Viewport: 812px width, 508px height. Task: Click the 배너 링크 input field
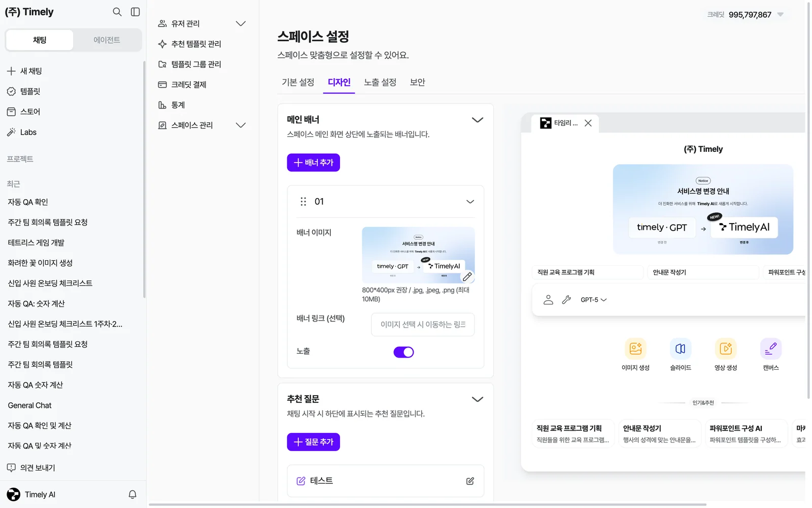423,325
